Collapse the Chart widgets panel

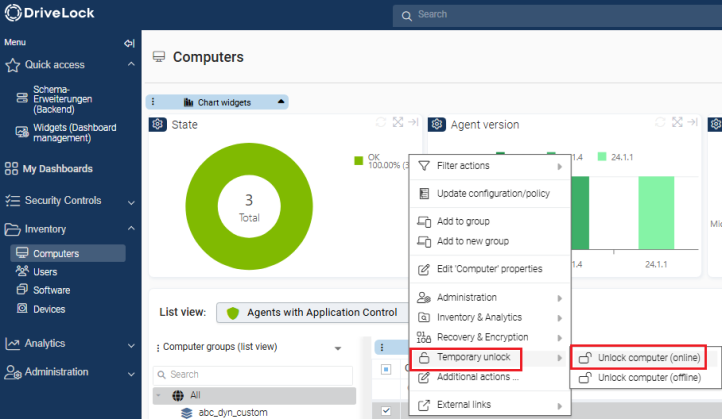[281, 102]
